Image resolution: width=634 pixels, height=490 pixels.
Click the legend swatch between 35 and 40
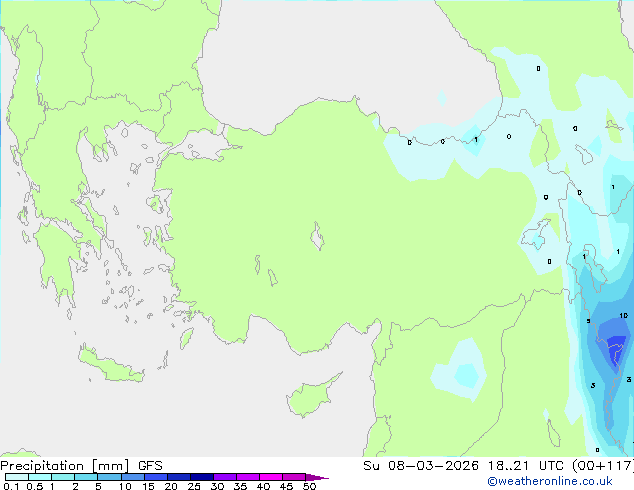tap(247, 477)
